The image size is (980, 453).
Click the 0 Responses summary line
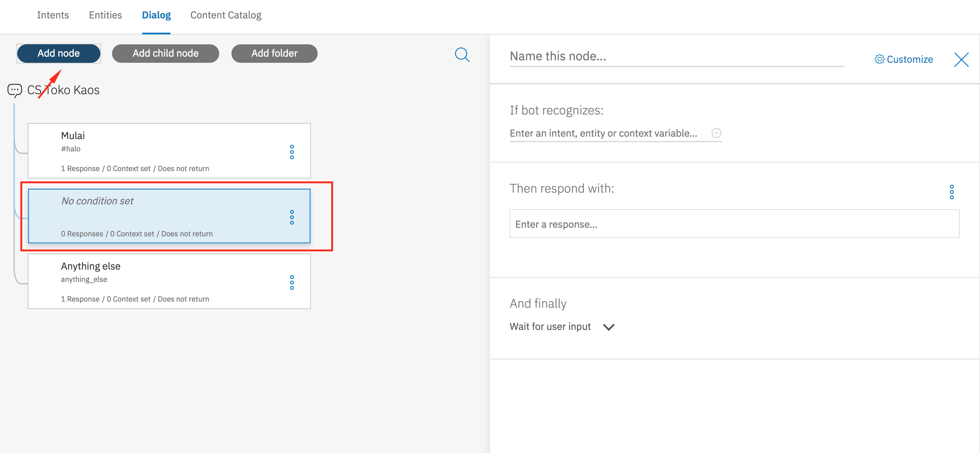[137, 234]
